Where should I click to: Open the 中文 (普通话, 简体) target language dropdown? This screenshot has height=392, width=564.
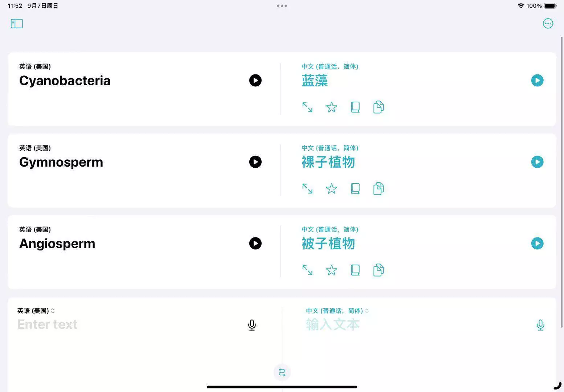[x=337, y=311]
